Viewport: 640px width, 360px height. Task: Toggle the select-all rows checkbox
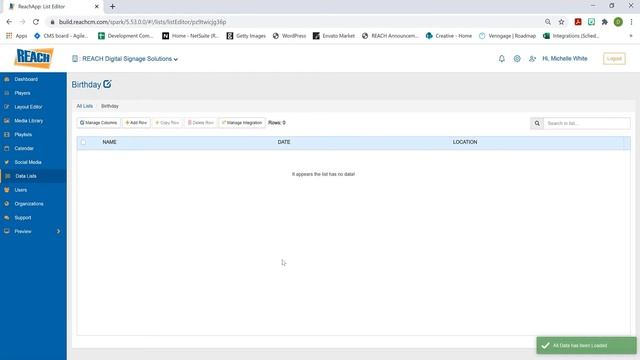(x=83, y=142)
